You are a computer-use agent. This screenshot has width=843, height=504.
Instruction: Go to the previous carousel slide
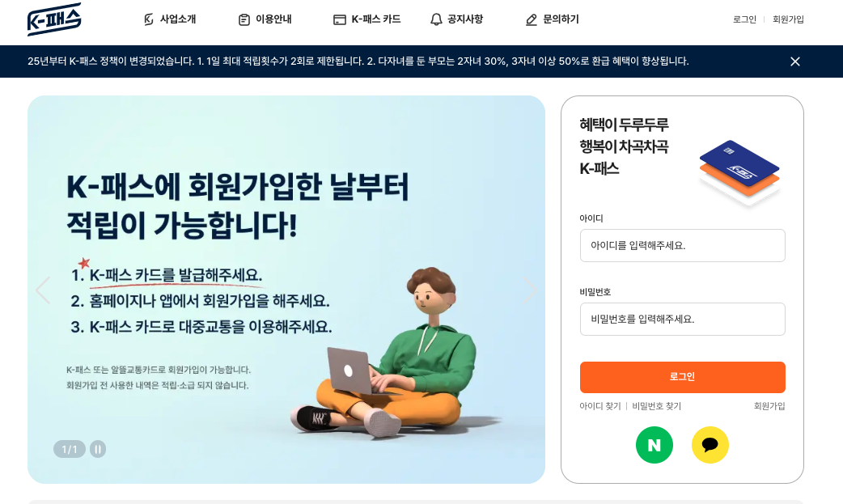(x=42, y=290)
